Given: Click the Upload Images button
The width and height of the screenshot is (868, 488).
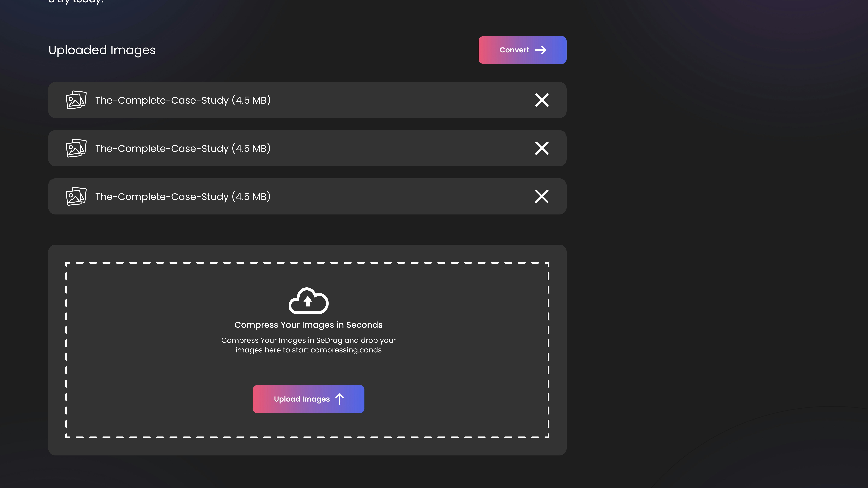Looking at the screenshot, I should click(308, 399).
